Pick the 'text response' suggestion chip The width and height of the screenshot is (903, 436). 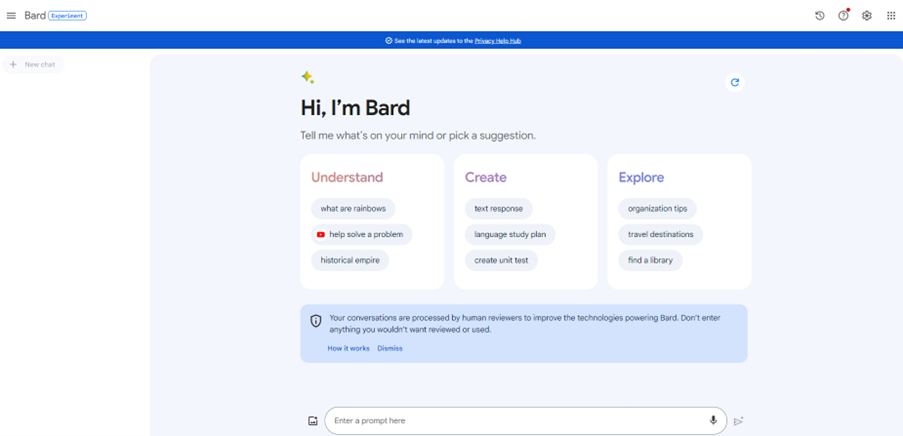(x=499, y=208)
